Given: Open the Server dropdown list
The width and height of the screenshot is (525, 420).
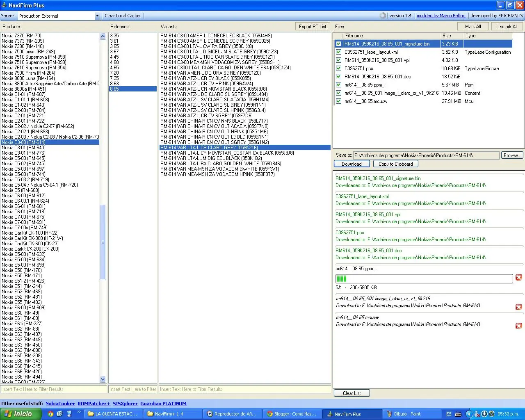Looking at the screenshot, I should click(97, 16).
